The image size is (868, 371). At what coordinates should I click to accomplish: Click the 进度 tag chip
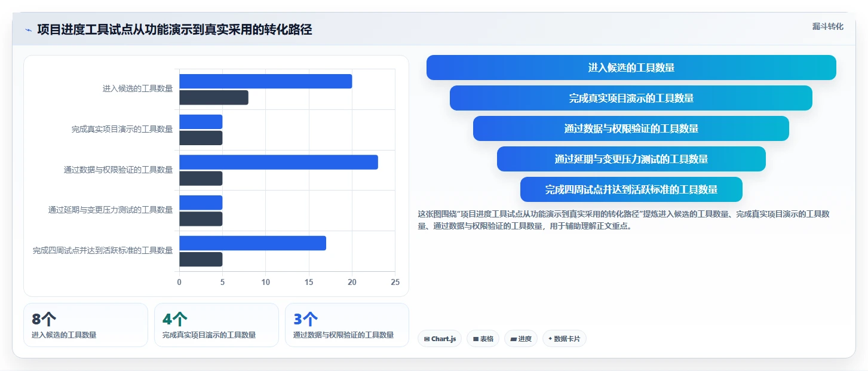(x=521, y=339)
